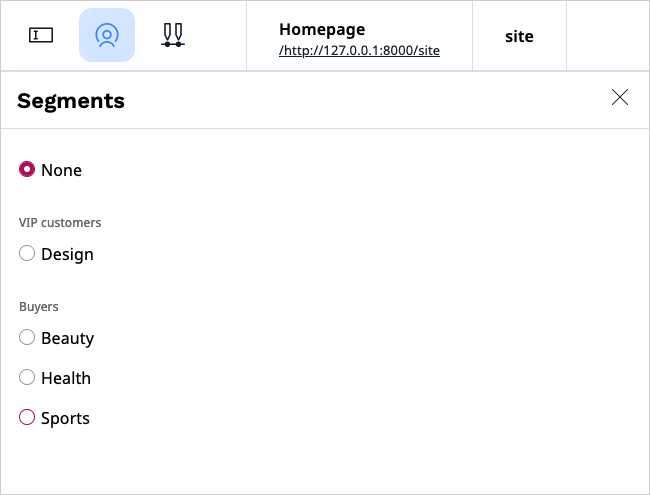Click the Segments panel heading
This screenshot has height=495, width=650.
pyautogui.click(x=71, y=101)
